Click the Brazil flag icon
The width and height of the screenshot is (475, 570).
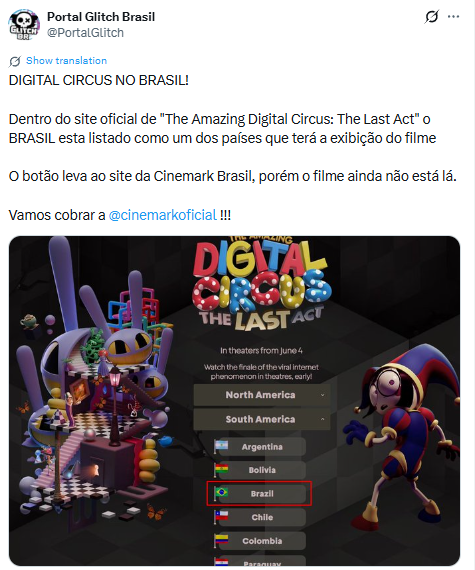[221, 493]
